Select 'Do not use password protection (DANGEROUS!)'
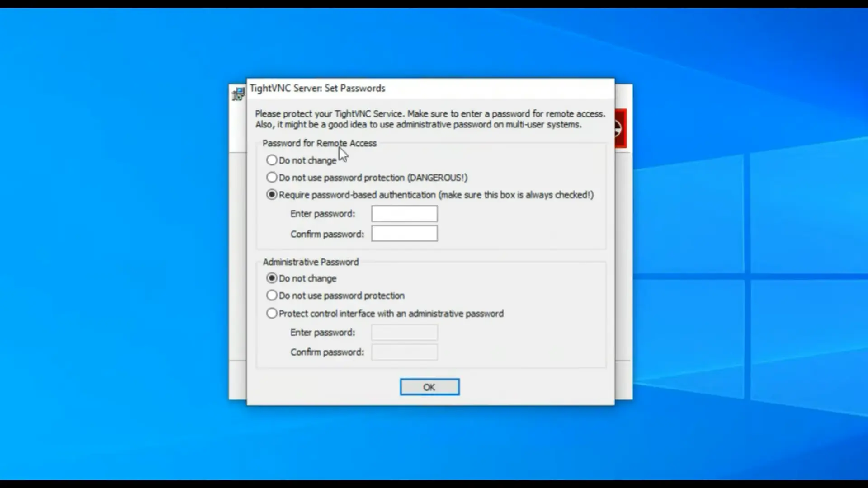The image size is (868, 488). [272, 177]
